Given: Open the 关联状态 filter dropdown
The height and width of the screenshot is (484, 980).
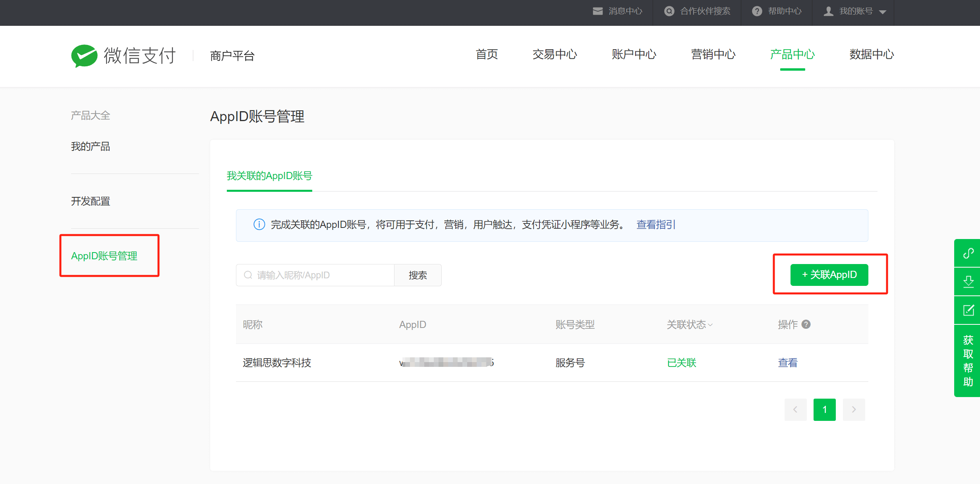Looking at the screenshot, I should click(690, 324).
